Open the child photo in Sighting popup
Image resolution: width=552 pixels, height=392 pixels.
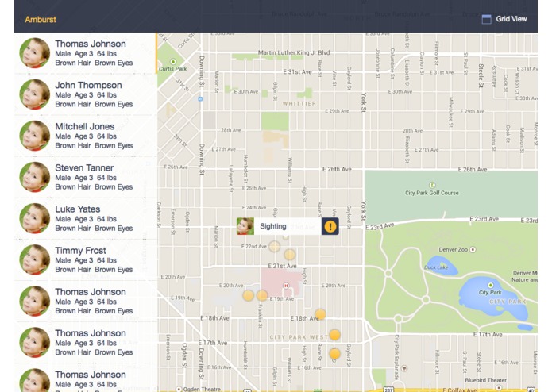245,226
